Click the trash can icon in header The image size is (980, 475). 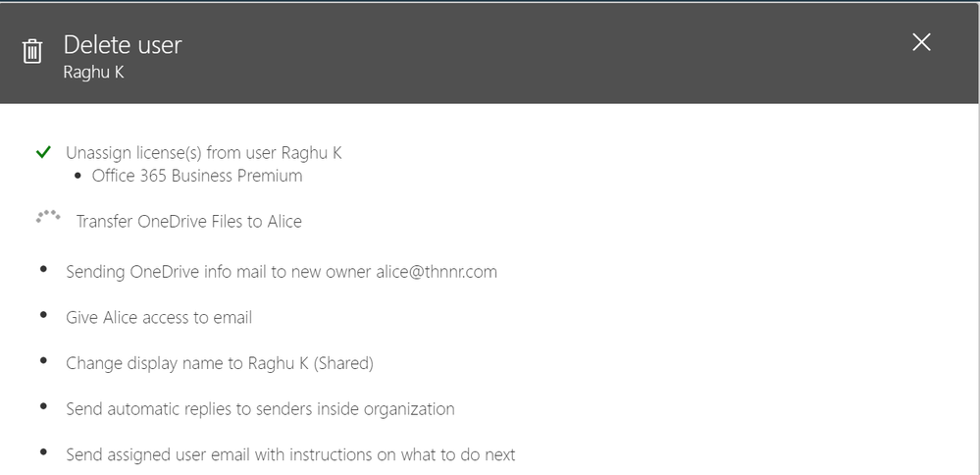[31, 51]
